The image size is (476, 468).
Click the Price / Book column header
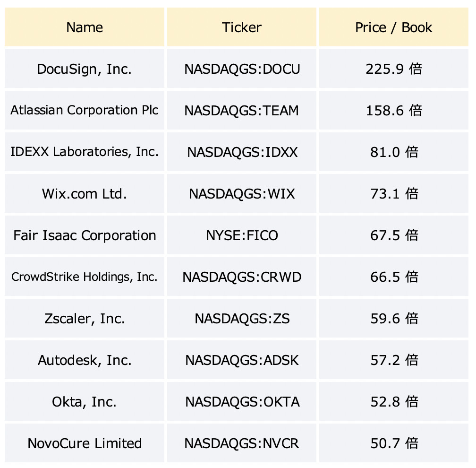pyautogui.click(x=394, y=27)
